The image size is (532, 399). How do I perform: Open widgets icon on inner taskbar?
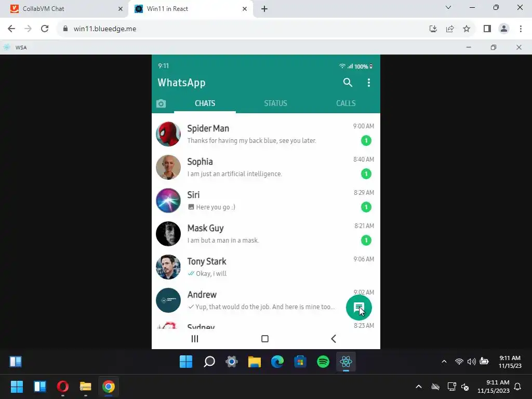click(16, 362)
